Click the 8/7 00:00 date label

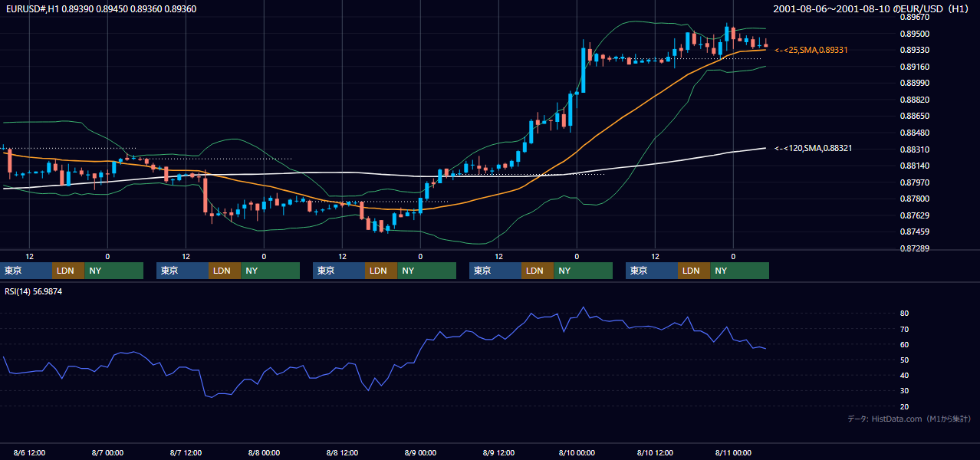(107, 452)
